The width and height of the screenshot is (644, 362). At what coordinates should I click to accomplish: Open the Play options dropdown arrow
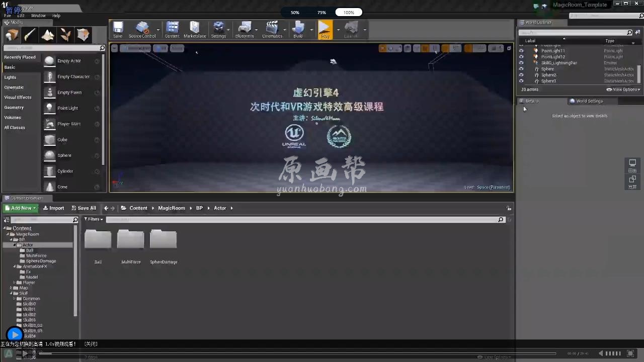(338, 30)
